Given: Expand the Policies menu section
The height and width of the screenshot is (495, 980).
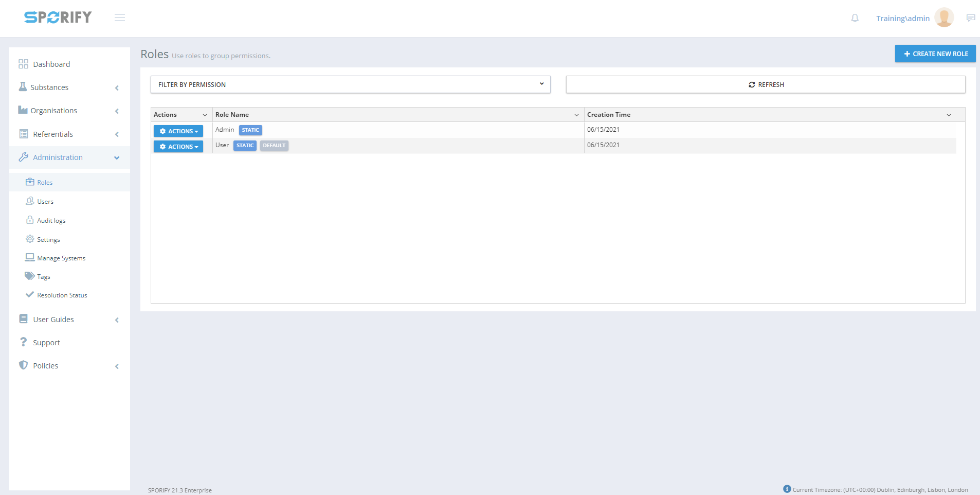Looking at the screenshot, I should coord(69,366).
